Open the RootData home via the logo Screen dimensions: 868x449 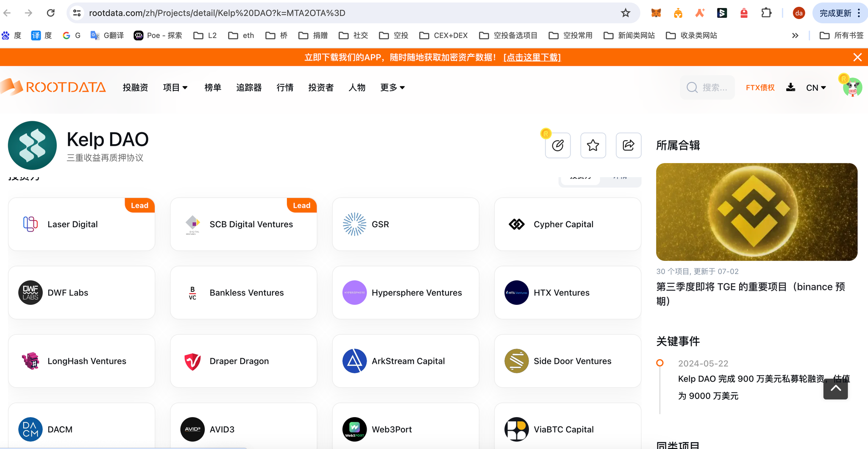pyautogui.click(x=53, y=87)
